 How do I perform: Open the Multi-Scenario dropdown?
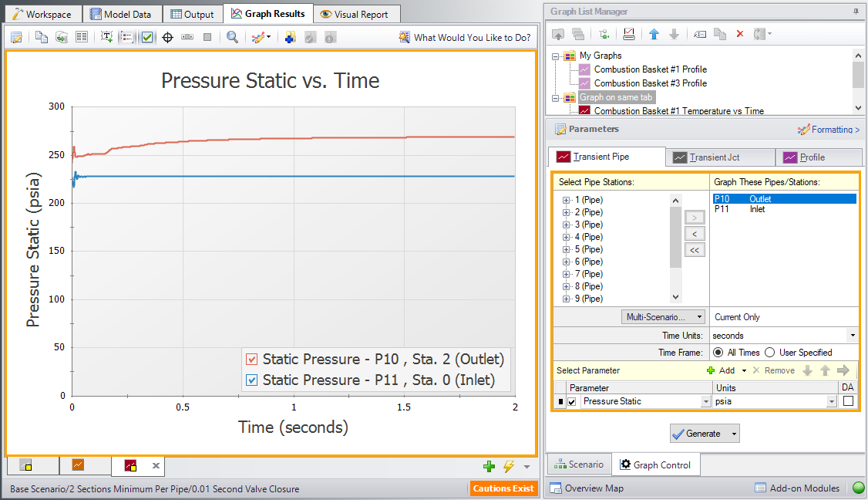tap(663, 317)
